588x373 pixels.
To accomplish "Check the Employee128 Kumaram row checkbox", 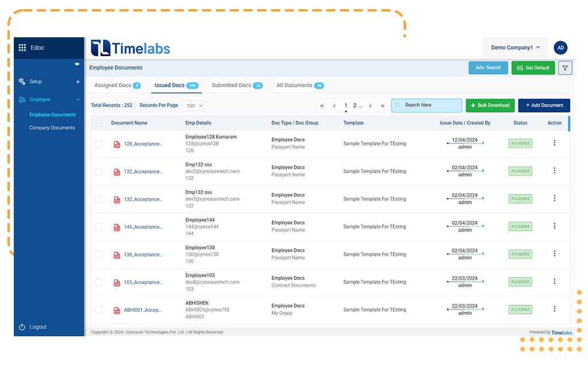I will 98,144.
